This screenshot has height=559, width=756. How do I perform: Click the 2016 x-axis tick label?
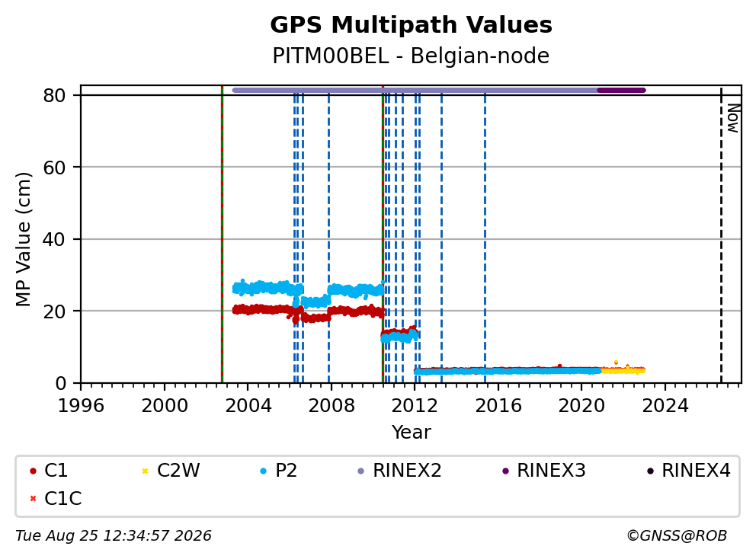[498, 406]
